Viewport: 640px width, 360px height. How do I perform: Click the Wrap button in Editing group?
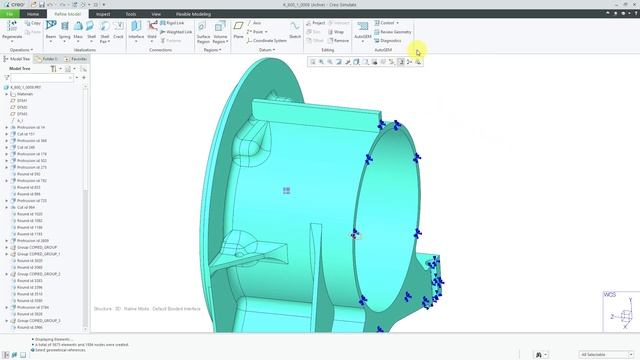tap(336, 32)
